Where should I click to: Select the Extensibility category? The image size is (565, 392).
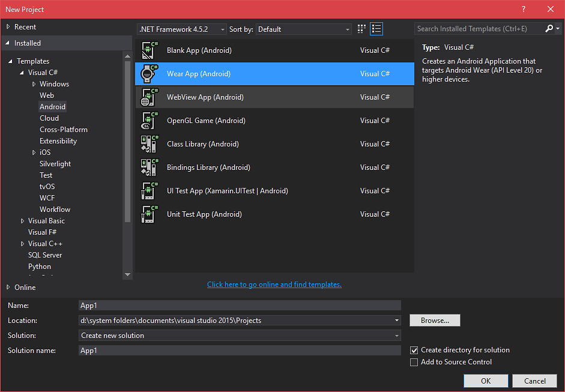58,141
